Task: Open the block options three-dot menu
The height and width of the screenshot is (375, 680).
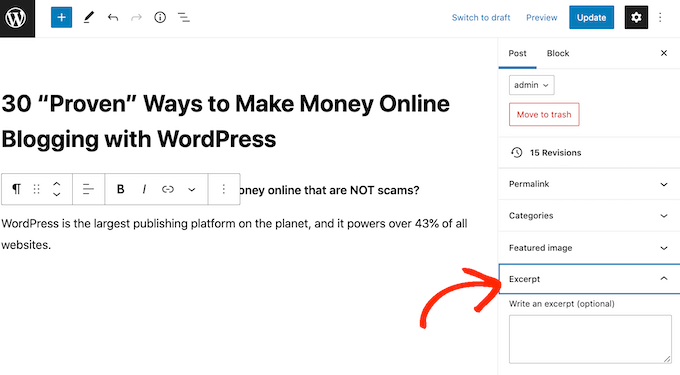Action: pyautogui.click(x=224, y=189)
